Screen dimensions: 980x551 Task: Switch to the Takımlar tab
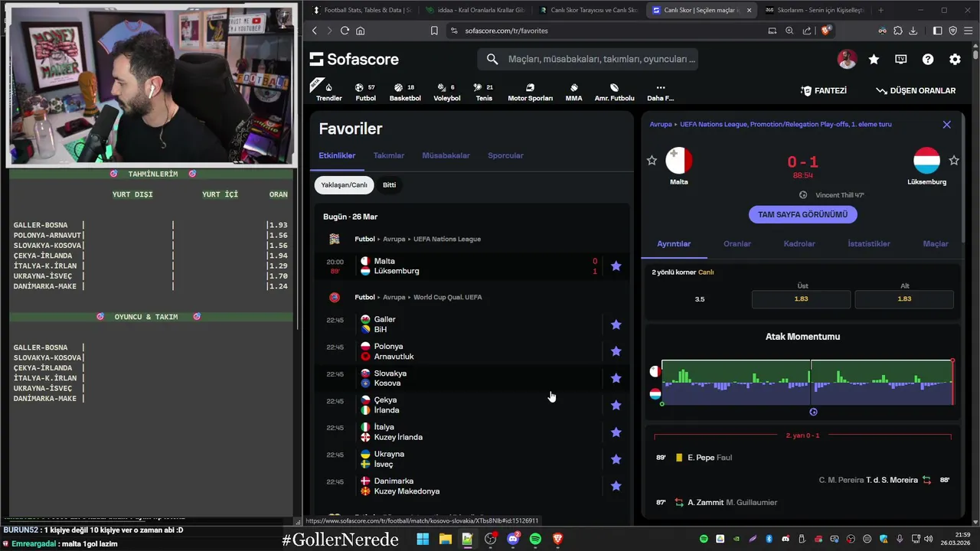389,155
